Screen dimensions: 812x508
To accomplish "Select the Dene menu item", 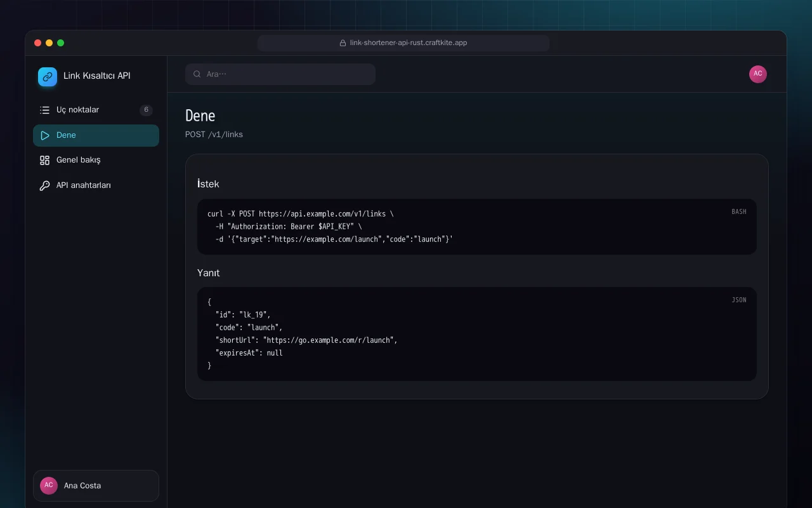I will 96,135.
